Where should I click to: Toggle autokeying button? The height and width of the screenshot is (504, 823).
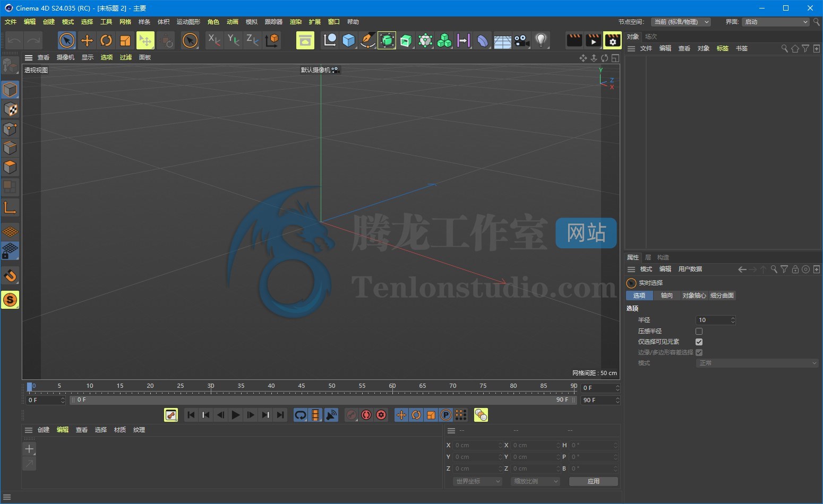click(x=366, y=415)
